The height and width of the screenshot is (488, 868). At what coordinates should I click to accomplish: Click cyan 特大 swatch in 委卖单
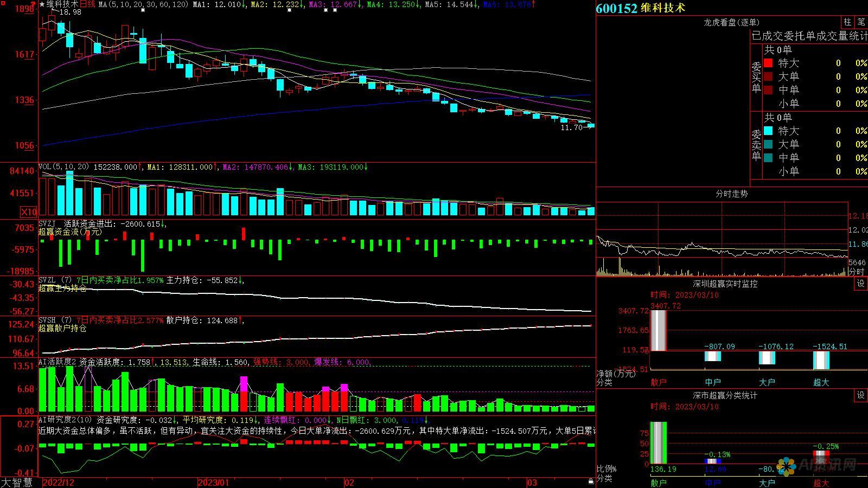click(768, 131)
